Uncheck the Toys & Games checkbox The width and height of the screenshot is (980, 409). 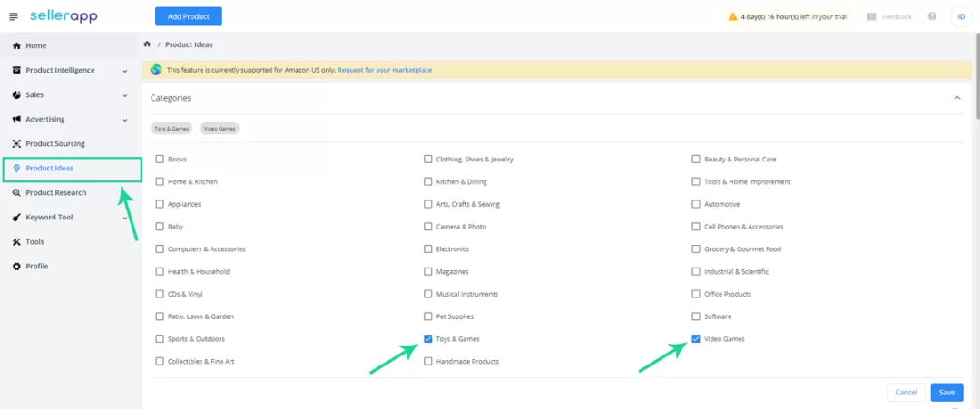(428, 339)
